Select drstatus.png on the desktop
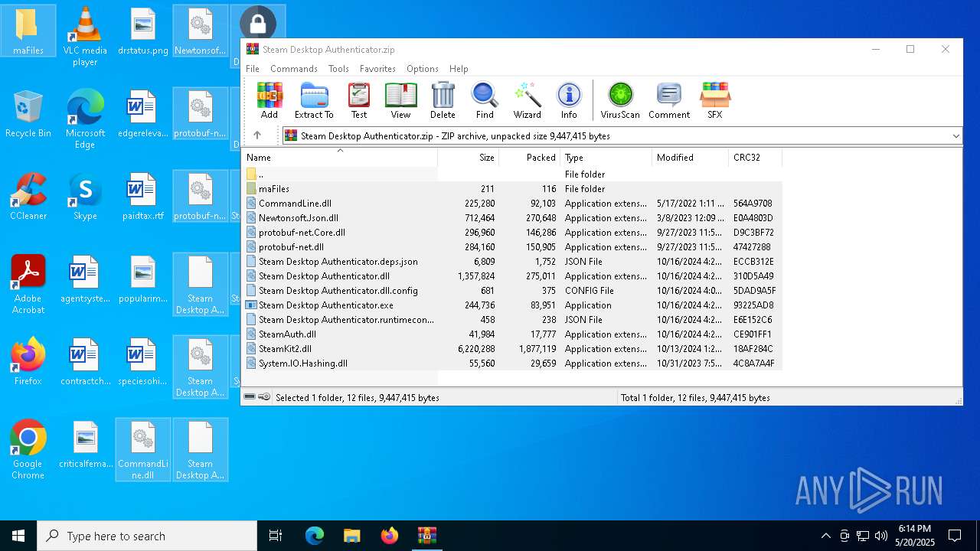The image size is (980, 551). point(143,32)
